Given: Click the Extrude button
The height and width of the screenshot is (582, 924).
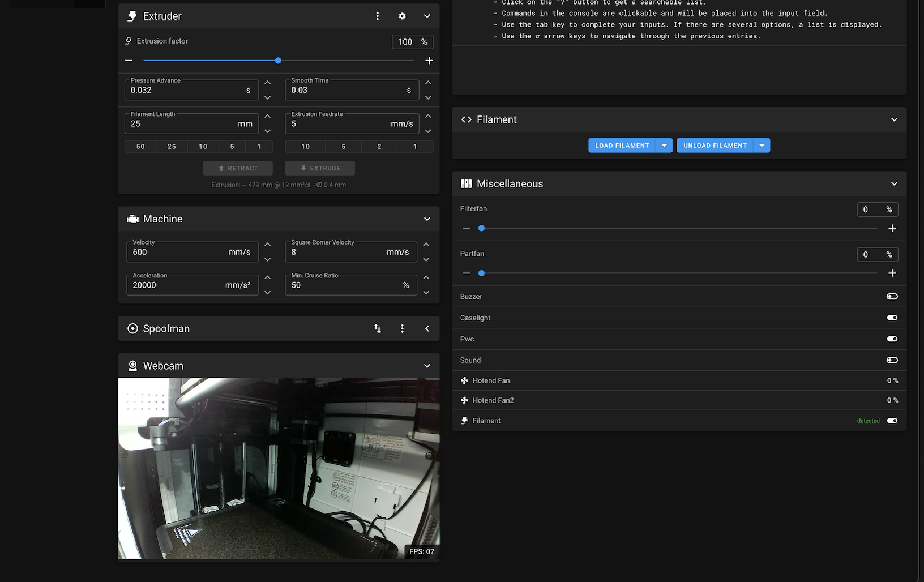Looking at the screenshot, I should 320,168.
